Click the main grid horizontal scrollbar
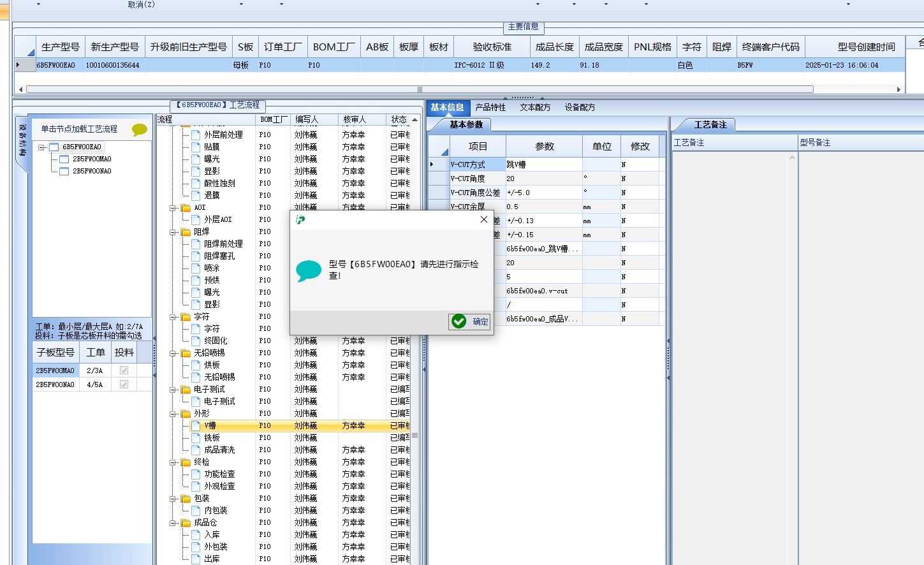Viewport: 924px width, 565px height. tap(420, 89)
